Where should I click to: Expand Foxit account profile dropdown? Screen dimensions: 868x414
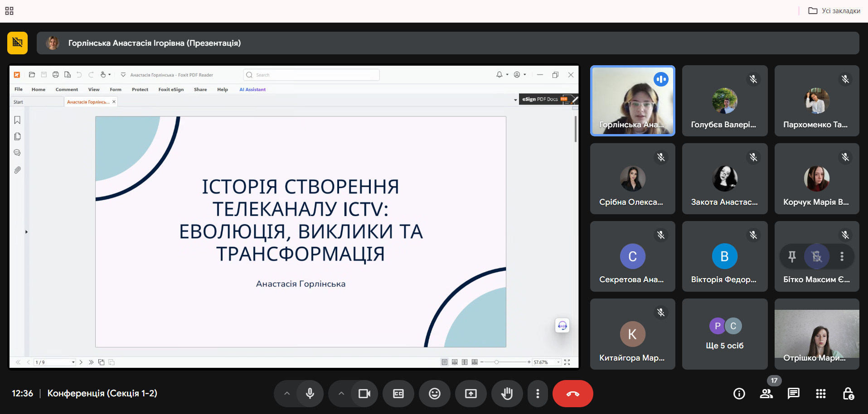click(x=525, y=75)
